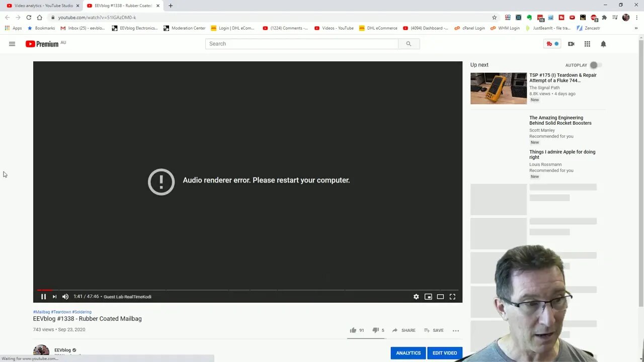Open the TubeBuddy menu in YouTube header
The width and height of the screenshot is (644, 362).
point(552,44)
